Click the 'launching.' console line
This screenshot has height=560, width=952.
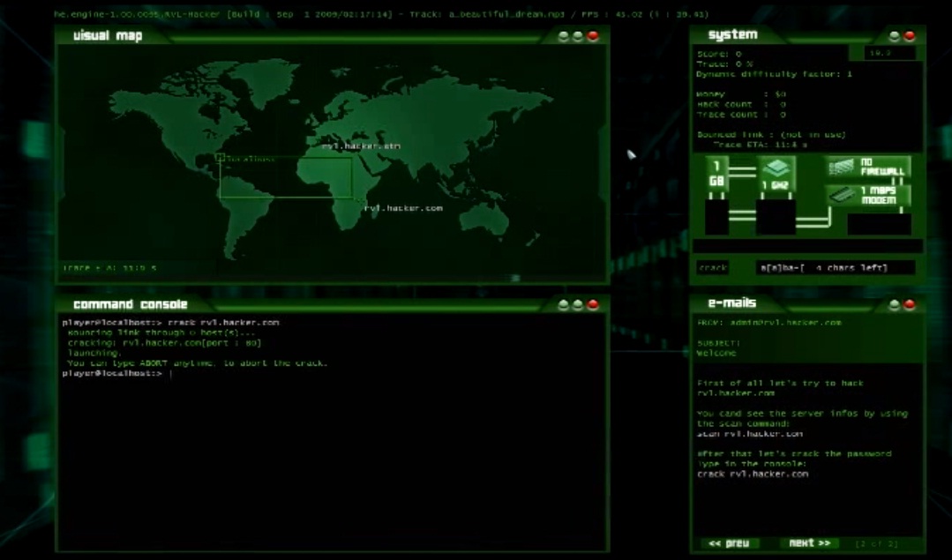94,353
